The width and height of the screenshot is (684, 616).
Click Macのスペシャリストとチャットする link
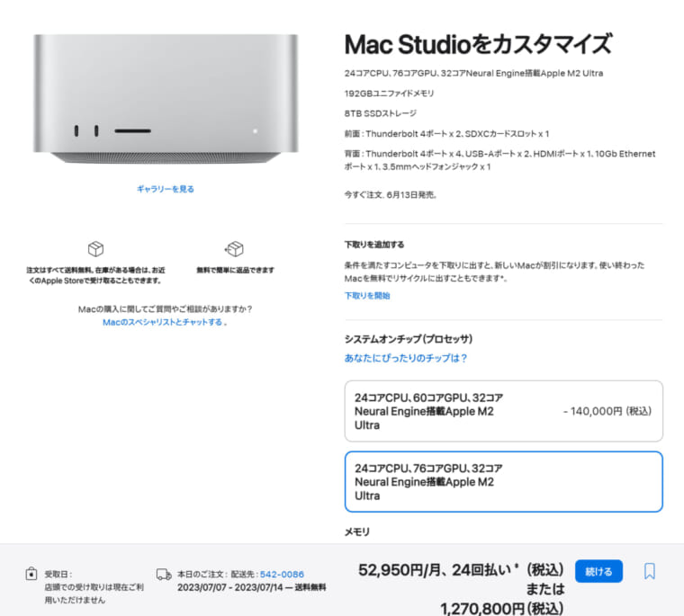(162, 322)
